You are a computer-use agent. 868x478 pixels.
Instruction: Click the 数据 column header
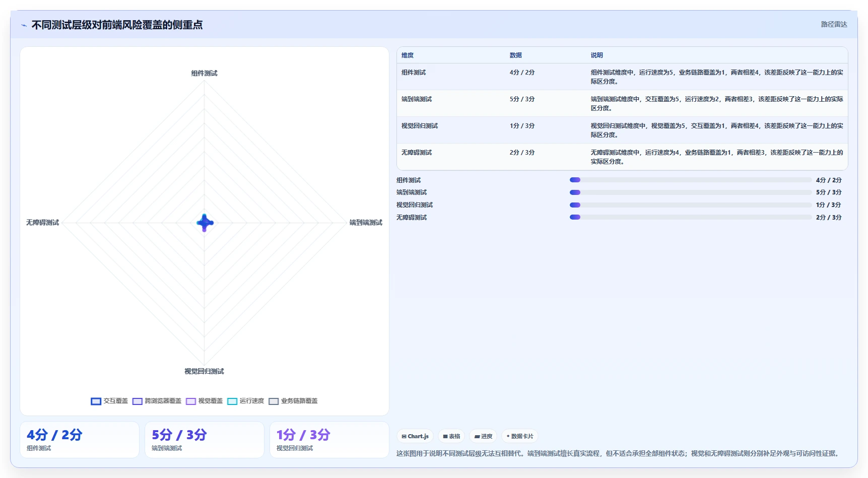click(x=515, y=55)
